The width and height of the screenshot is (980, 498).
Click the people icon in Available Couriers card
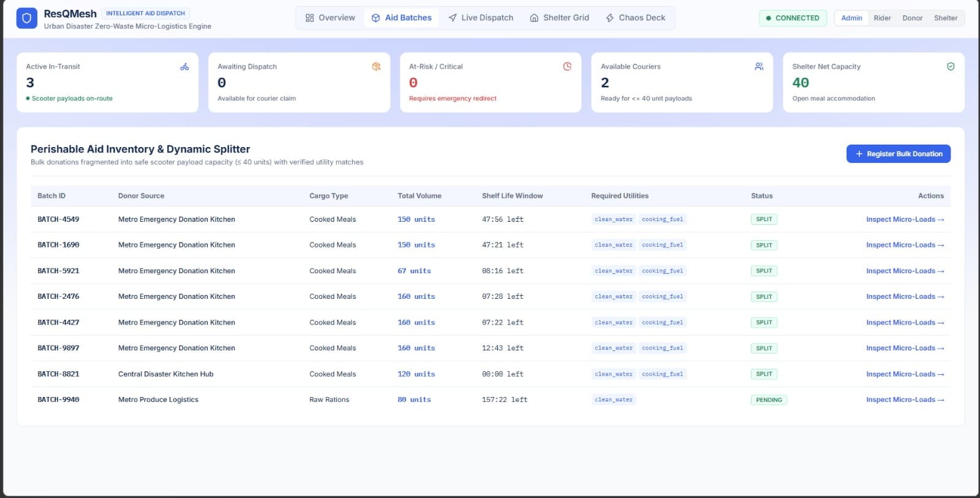759,67
